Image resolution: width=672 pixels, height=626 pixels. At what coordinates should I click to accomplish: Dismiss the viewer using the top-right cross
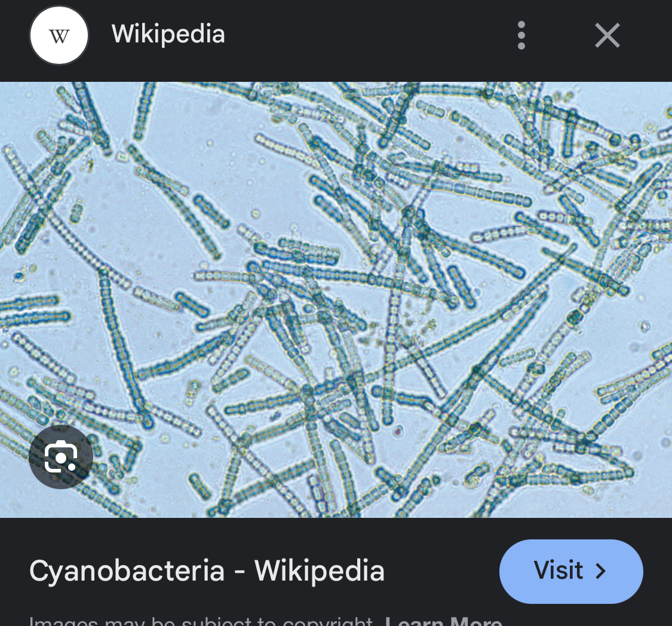click(607, 35)
